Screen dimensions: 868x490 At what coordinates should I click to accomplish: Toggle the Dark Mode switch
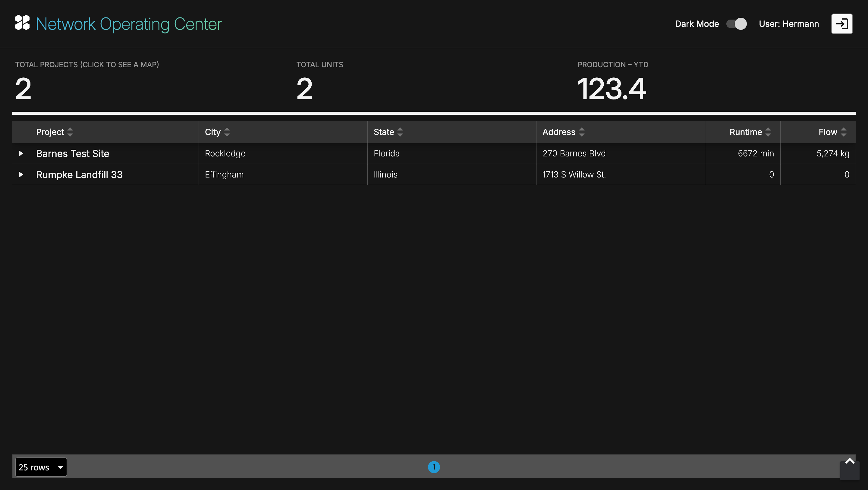point(736,24)
